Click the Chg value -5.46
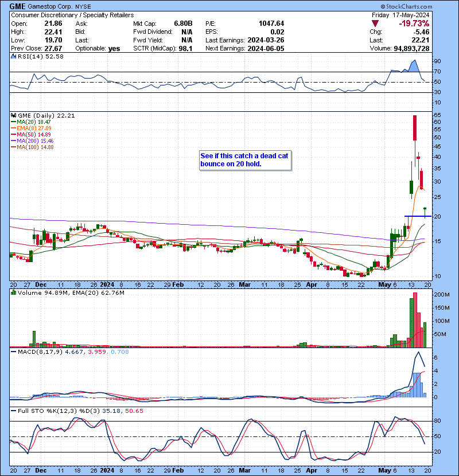The image size is (459, 476). pyautogui.click(x=421, y=32)
